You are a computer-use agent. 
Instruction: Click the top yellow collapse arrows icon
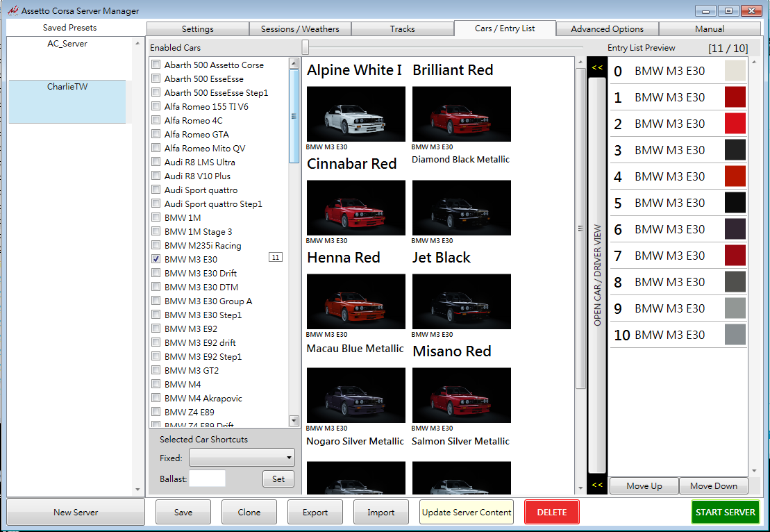596,67
